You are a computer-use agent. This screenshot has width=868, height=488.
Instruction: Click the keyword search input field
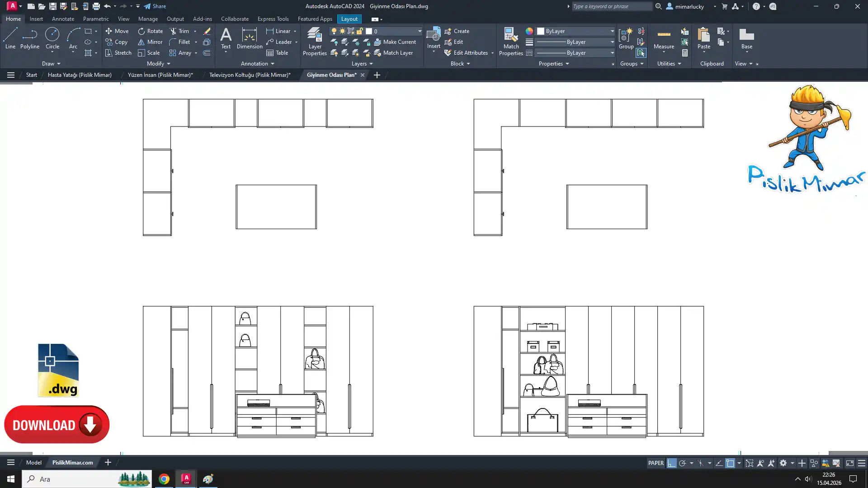[611, 6]
